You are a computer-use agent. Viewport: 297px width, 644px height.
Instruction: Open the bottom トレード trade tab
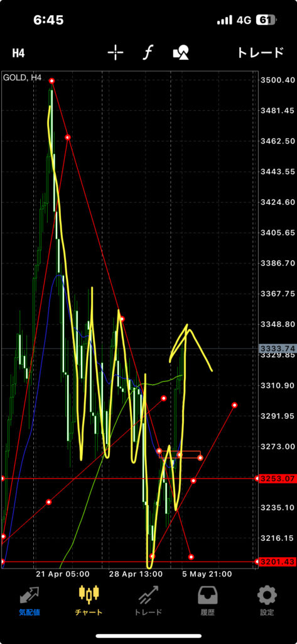click(x=148, y=601)
